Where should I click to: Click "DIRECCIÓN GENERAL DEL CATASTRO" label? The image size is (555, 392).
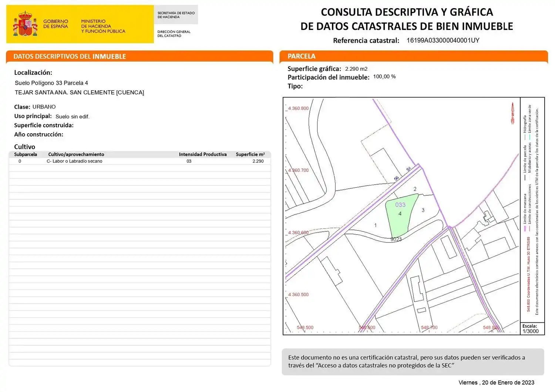point(174,34)
